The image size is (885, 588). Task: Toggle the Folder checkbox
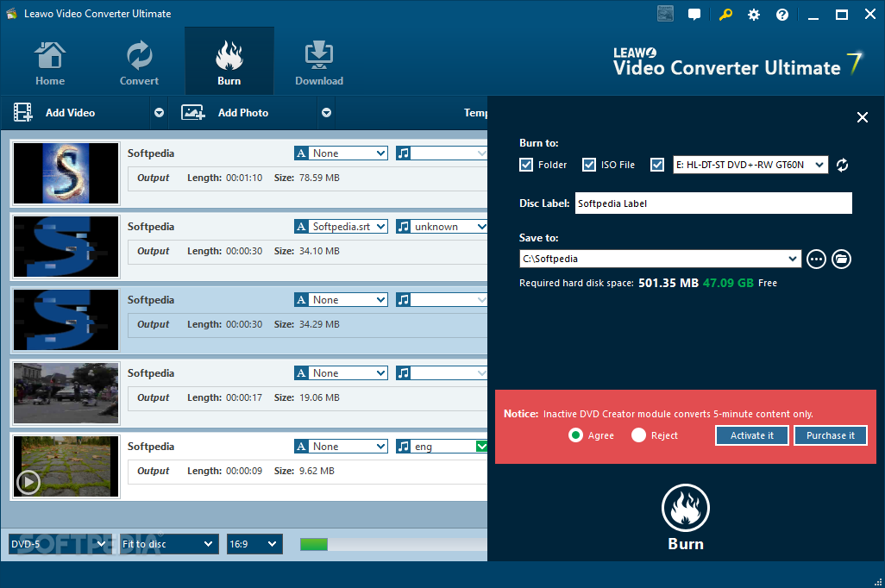click(x=526, y=165)
